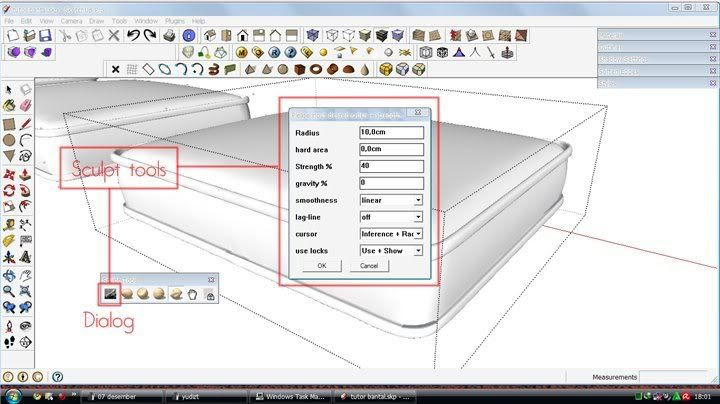Choose the Circle drawing tool

tap(9, 140)
